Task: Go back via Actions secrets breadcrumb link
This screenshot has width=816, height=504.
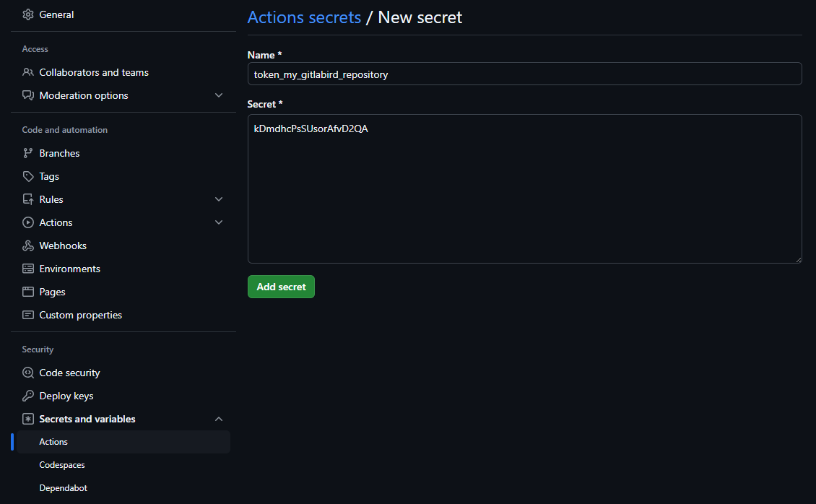Action: [304, 17]
